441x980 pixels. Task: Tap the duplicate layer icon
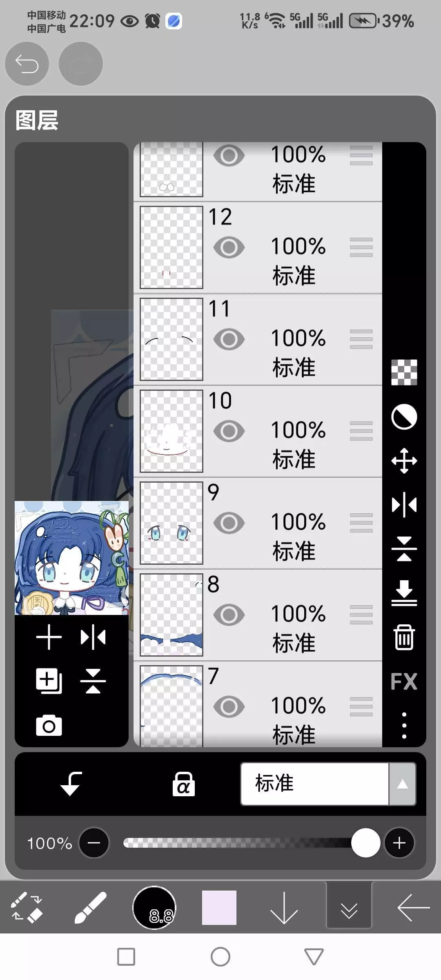point(49,681)
